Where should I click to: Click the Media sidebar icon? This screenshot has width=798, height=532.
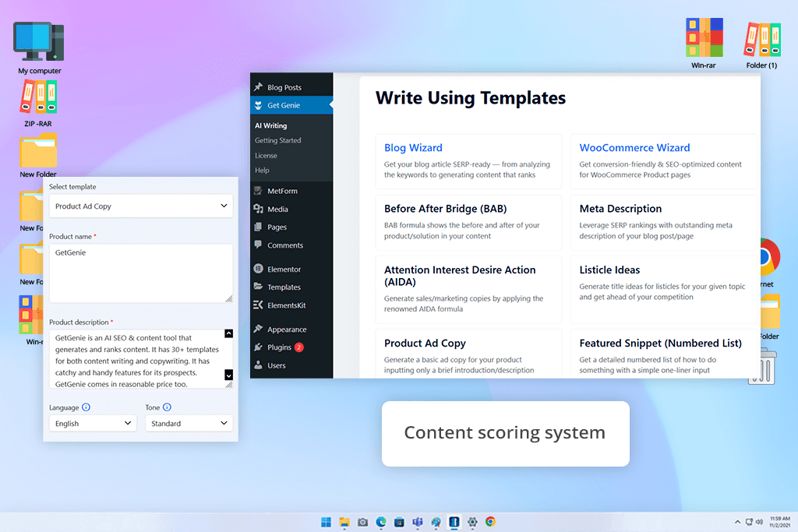[x=259, y=209]
